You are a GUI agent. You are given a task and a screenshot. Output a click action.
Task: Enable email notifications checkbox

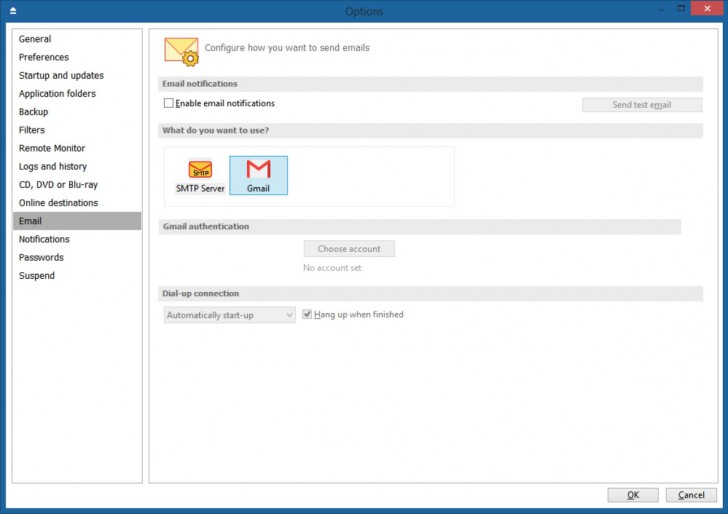(169, 103)
